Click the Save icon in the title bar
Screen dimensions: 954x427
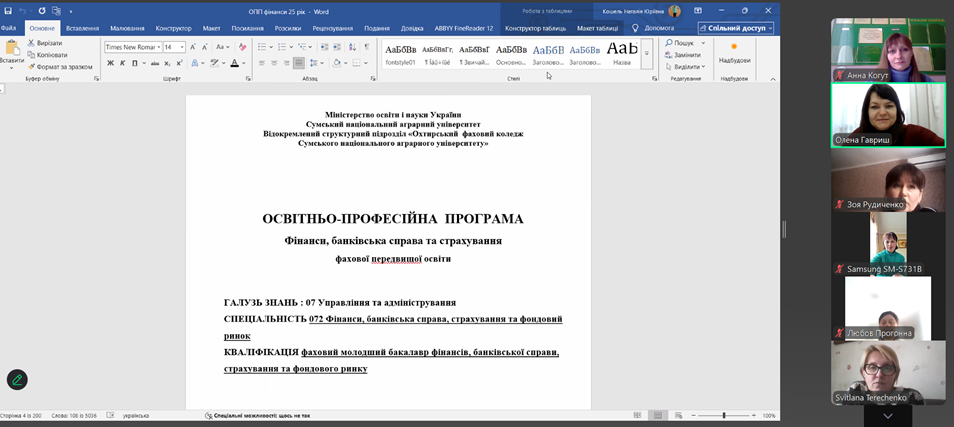tap(8, 11)
